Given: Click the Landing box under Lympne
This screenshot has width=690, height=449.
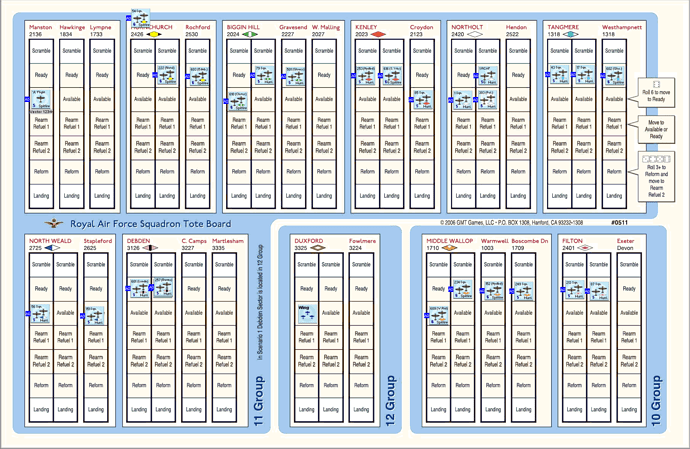Looking at the screenshot, I should click(102, 196).
